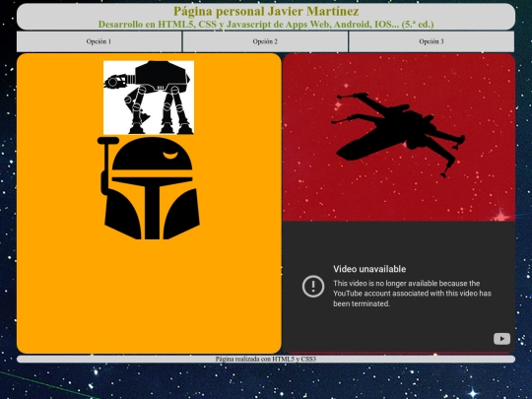Click the 'Página personal Javier Martínez' title

[266, 11]
